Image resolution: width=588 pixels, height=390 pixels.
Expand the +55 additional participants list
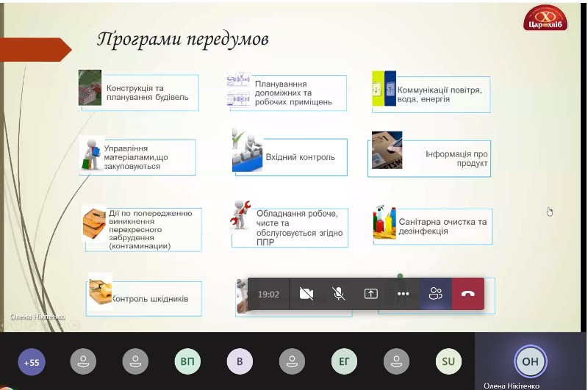[x=32, y=362]
